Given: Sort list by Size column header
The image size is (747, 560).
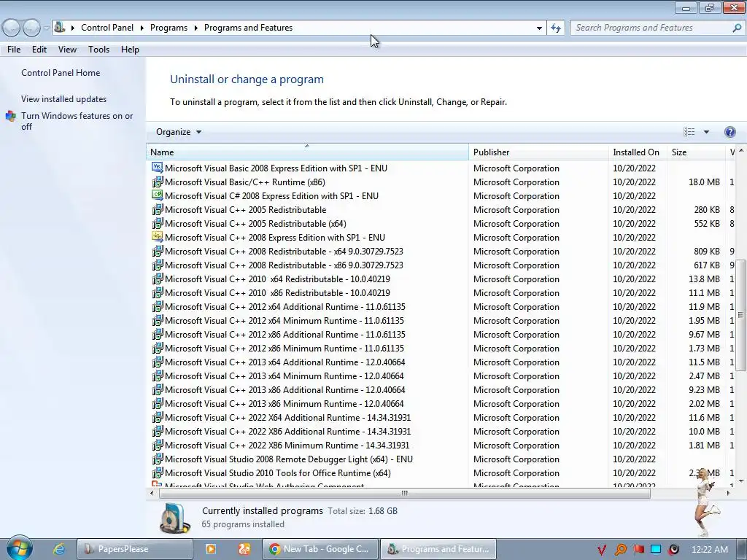Looking at the screenshot, I should click(696, 152).
